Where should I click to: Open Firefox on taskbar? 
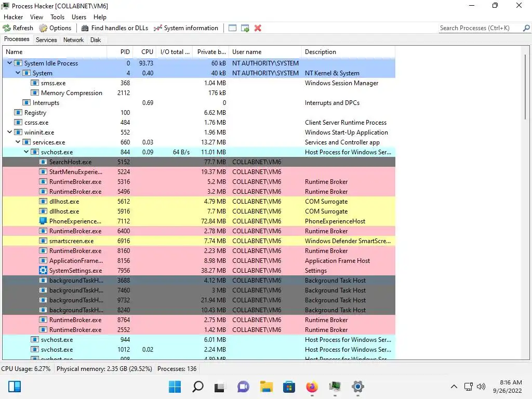click(312, 387)
